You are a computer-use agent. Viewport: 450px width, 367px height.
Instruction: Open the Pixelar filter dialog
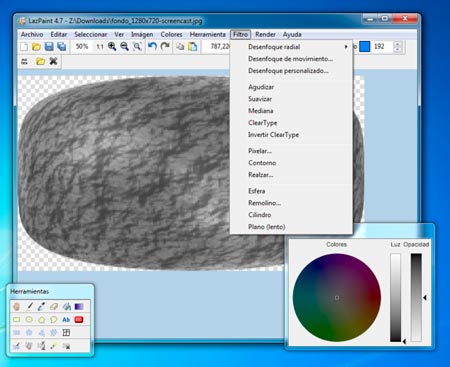coord(291,151)
